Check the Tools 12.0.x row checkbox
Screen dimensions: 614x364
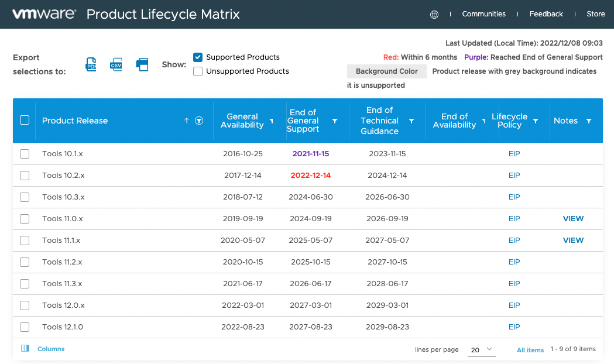tap(25, 305)
